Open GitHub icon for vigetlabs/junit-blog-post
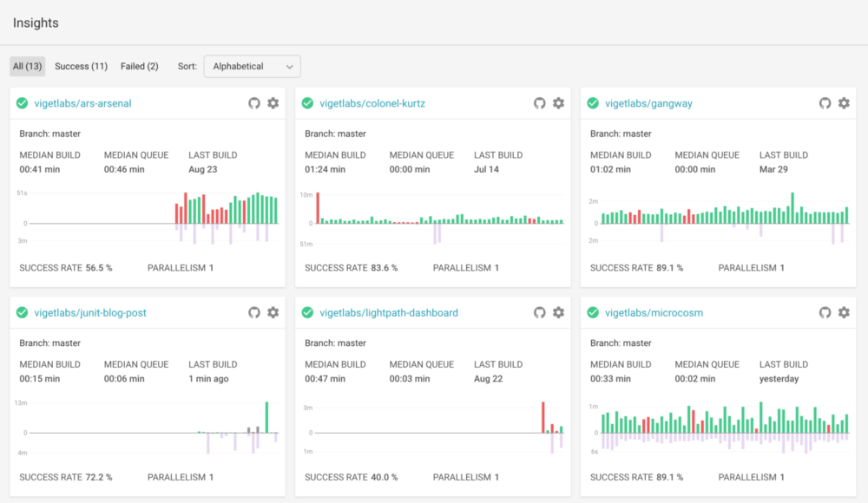Screen dimensions: 868x503 pyautogui.click(x=254, y=313)
